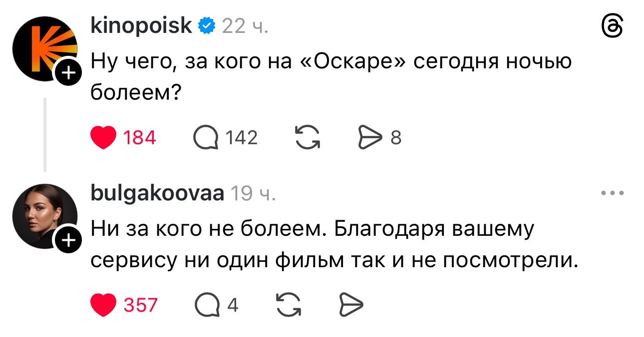Like the kinopoisk post with 184 likes
644x337 pixels.
[104, 138]
